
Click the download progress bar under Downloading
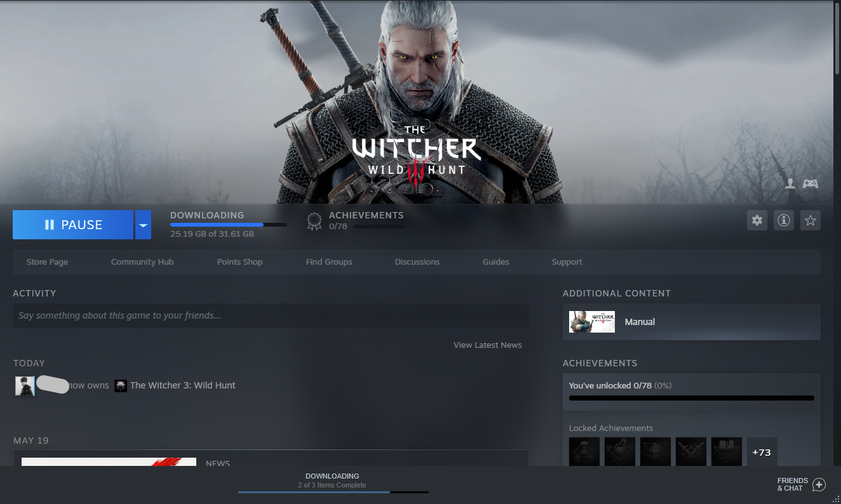pos(229,225)
